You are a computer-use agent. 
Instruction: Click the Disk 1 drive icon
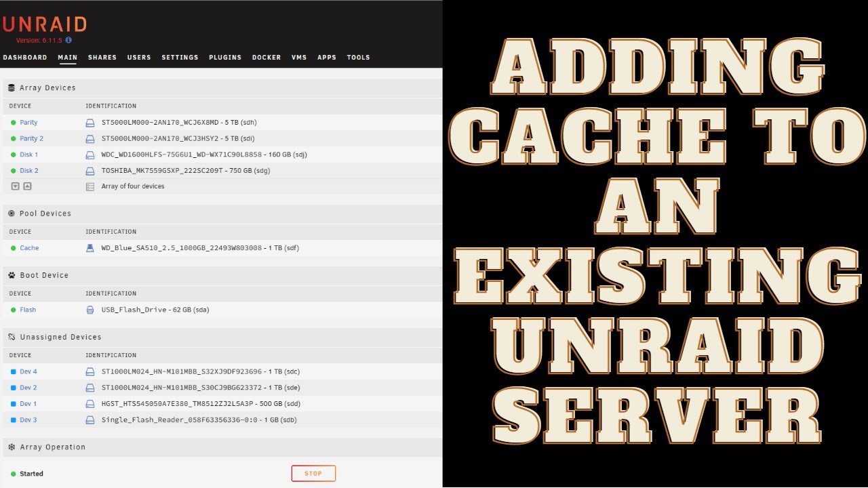coord(90,155)
